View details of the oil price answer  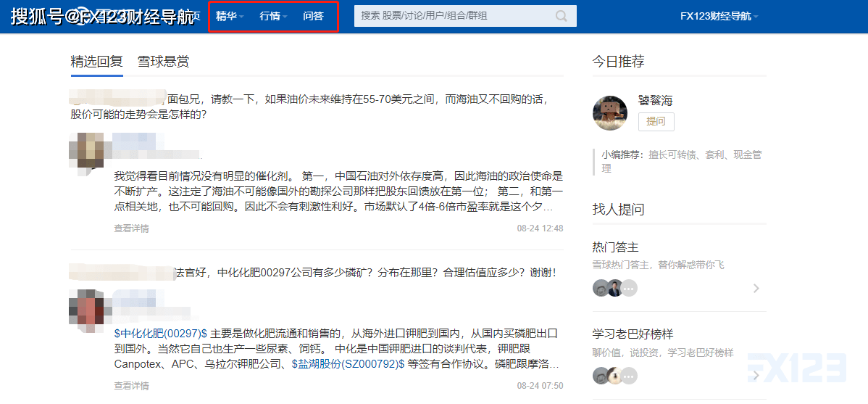[x=131, y=228]
